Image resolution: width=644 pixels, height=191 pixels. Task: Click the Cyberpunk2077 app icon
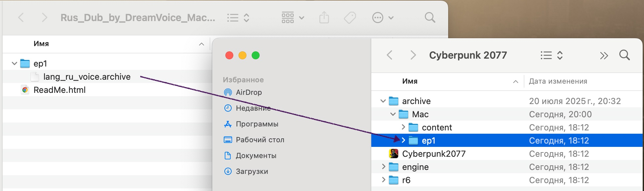point(394,153)
